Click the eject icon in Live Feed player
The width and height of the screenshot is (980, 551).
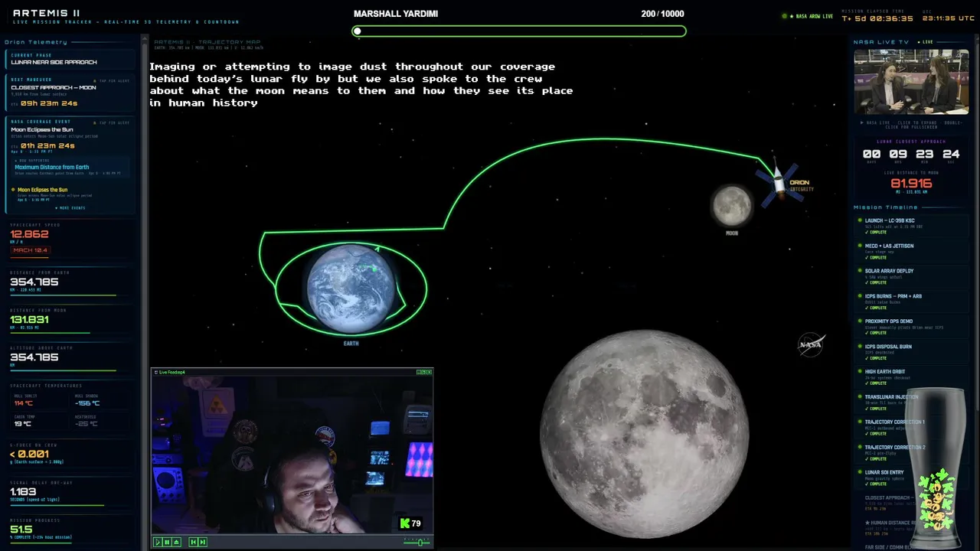176,542
